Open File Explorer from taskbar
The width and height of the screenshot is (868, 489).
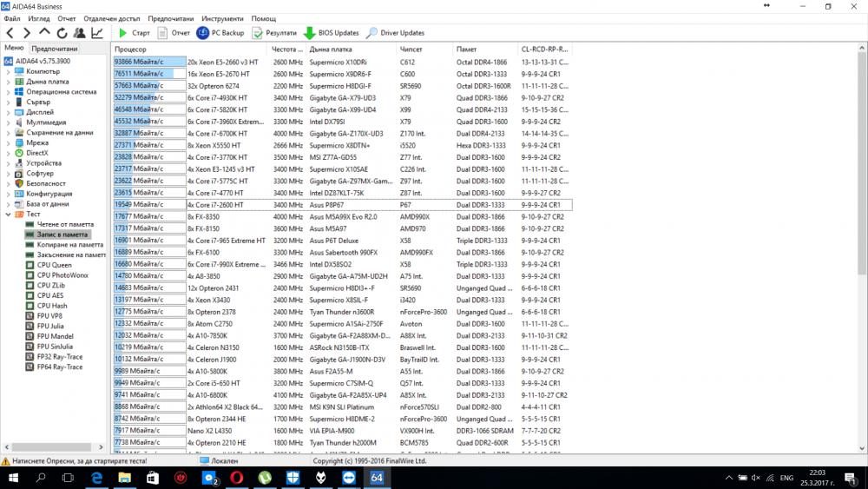124,478
